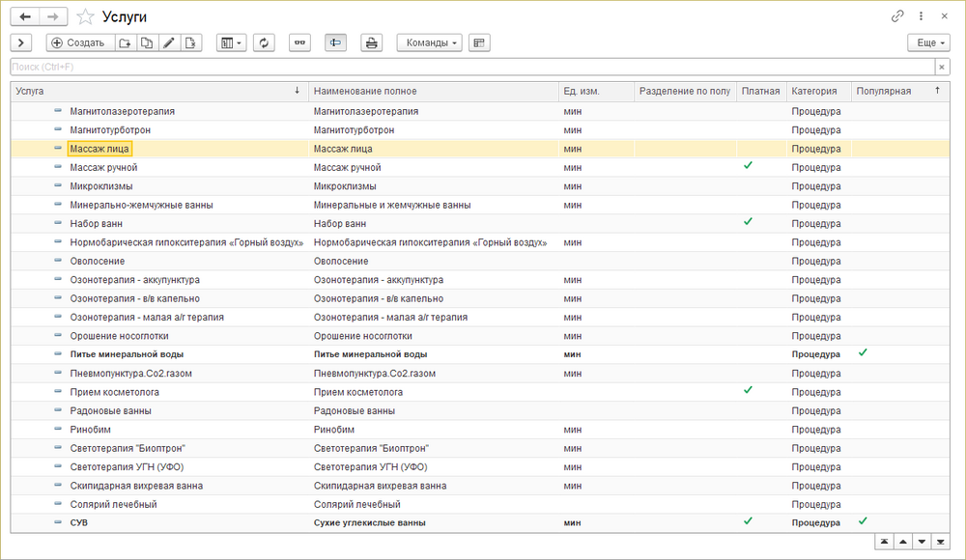This screenshot has height=560, width=966.
Task: Click the refresh list icon
Action: click(x=265, y=42)
